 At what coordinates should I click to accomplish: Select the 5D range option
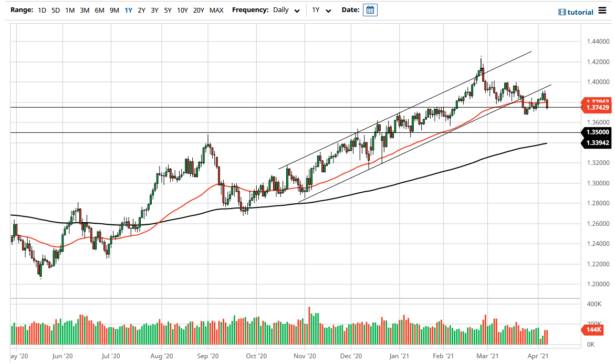coord(56,10)
